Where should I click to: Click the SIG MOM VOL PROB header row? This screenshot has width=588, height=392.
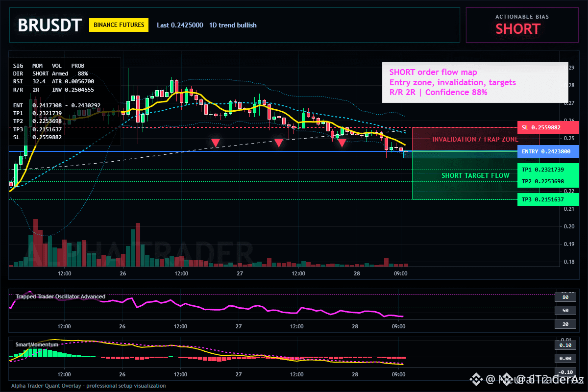49,65
